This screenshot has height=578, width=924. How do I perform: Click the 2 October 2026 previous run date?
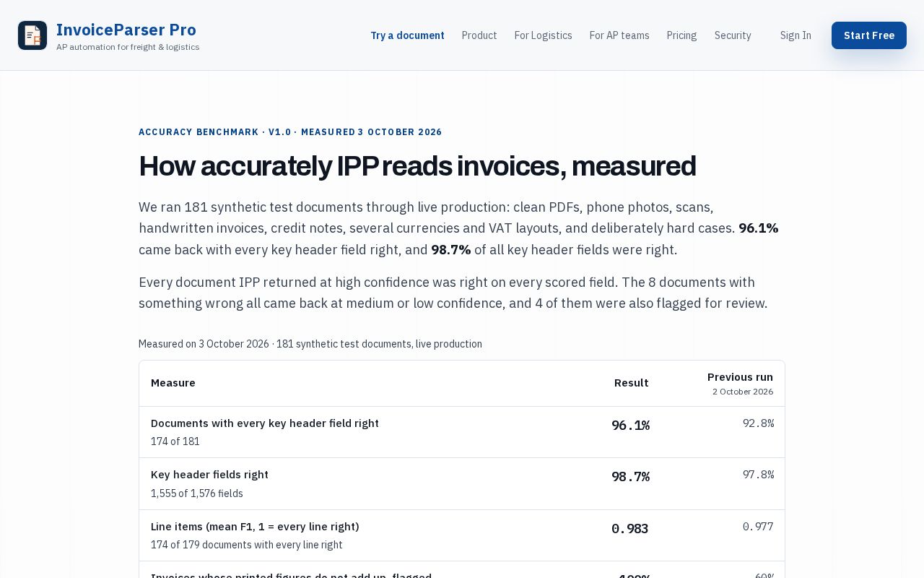743,392
